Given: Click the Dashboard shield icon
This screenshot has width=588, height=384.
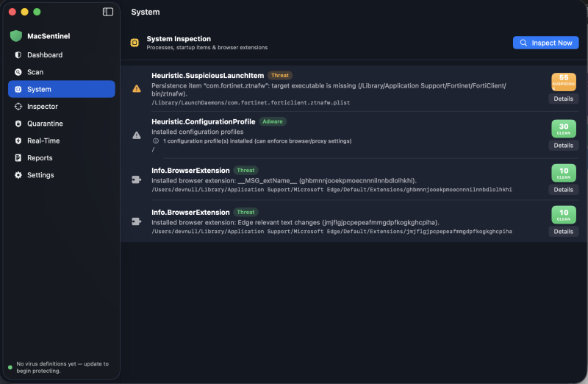Looking at the screenshot, I should click(x=18, y=54).
